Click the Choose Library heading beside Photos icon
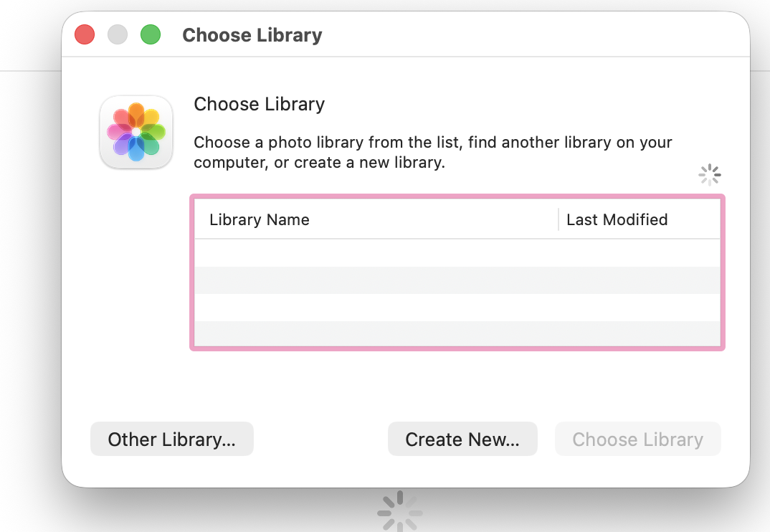 [260, 105]
